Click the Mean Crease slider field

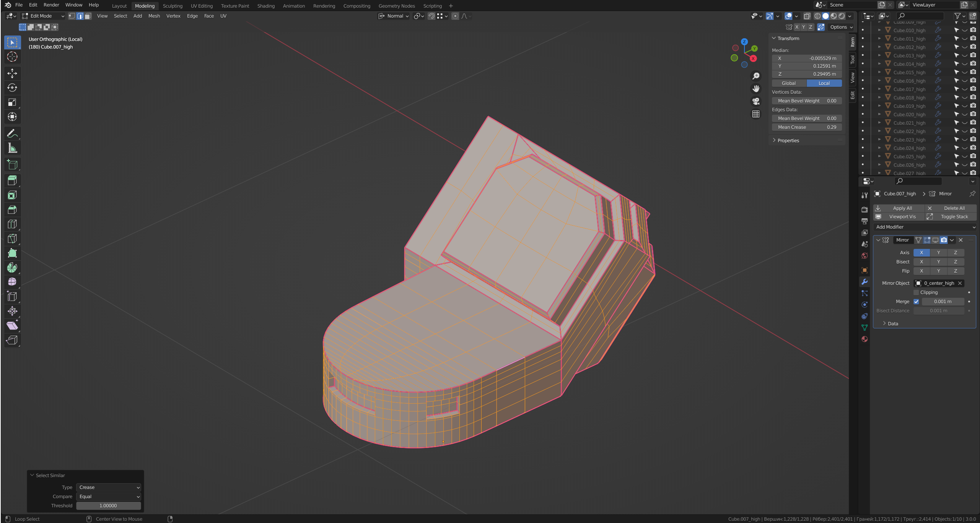(806, 127)
